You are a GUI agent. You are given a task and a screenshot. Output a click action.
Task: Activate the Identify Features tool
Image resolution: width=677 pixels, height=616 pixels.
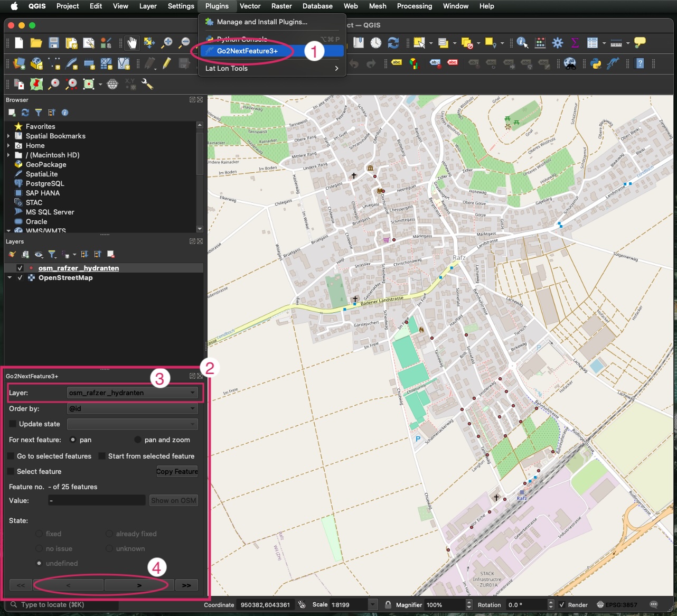pos(522,43)
